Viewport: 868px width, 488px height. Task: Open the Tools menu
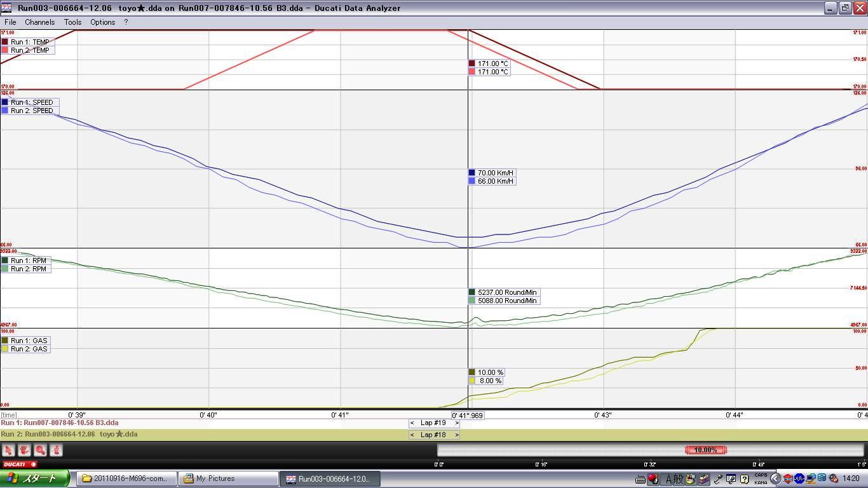coord(72,22)
